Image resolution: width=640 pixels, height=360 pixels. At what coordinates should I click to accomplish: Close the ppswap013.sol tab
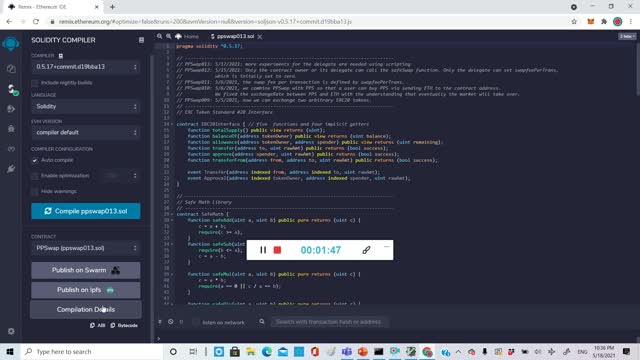pos(260,37)
